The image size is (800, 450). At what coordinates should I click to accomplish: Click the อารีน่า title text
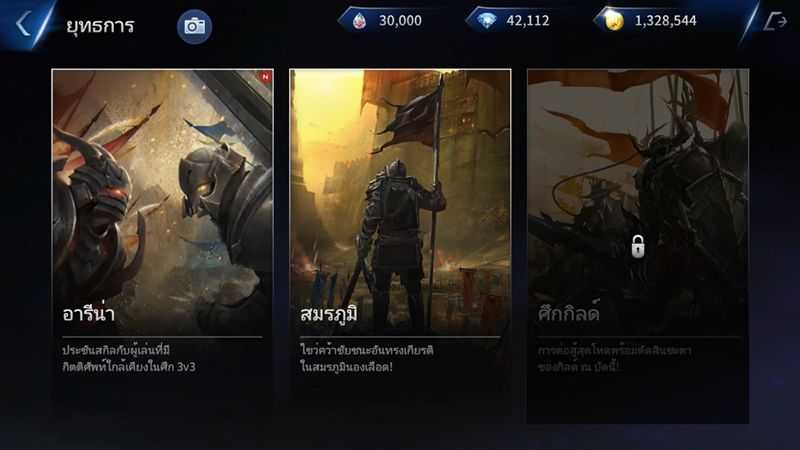pyautogui.click(x=88, y=313)
